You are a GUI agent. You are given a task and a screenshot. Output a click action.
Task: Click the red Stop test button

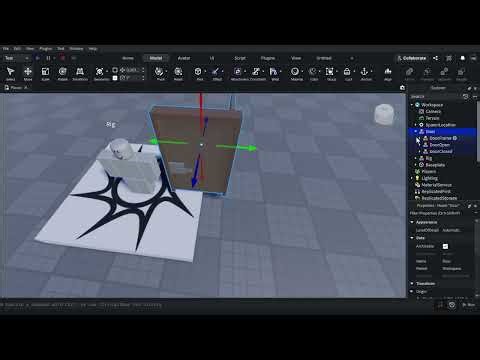pos(62,58)
